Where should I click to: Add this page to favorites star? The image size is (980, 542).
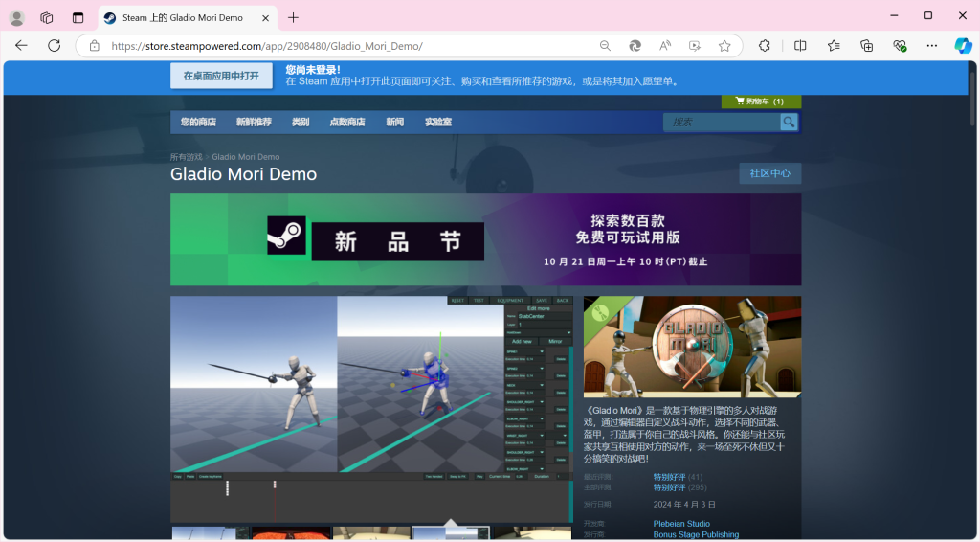tap(724, 46)
